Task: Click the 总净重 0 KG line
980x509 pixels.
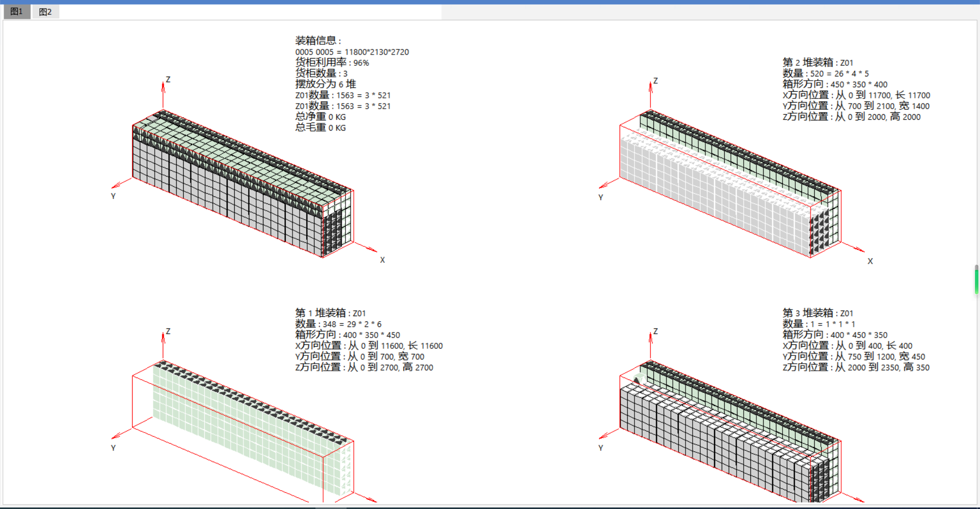Action: point(321,117)
